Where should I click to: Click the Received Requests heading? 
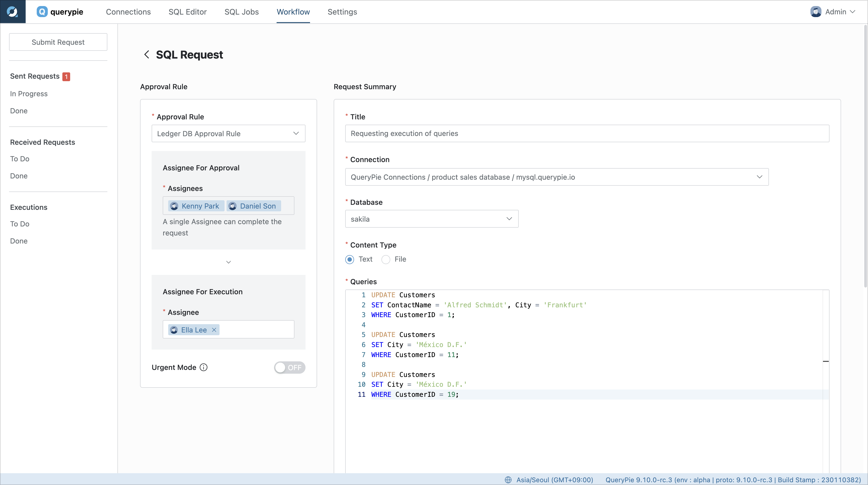pyautogui.click(x=42, y=142)
